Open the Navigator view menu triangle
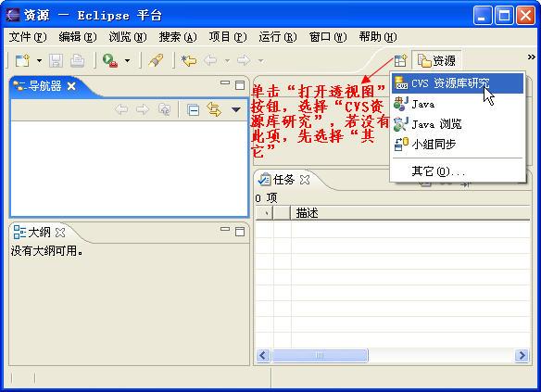Image resolution: width=541 pixels, height=392 pixels. coord(236,110)
